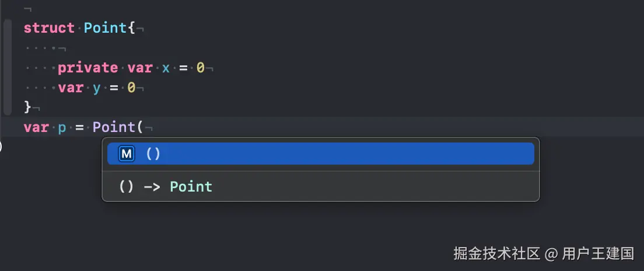Click the struct keyword
The height and width of the screenshot is (271, 644).
coord(49,28)
